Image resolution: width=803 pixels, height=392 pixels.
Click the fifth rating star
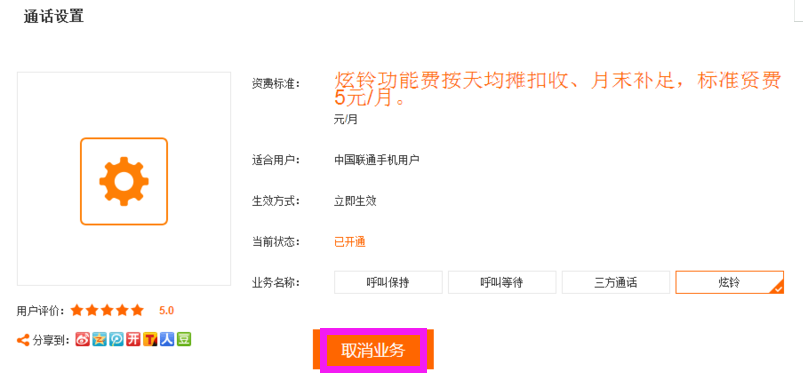click(137, 310)
